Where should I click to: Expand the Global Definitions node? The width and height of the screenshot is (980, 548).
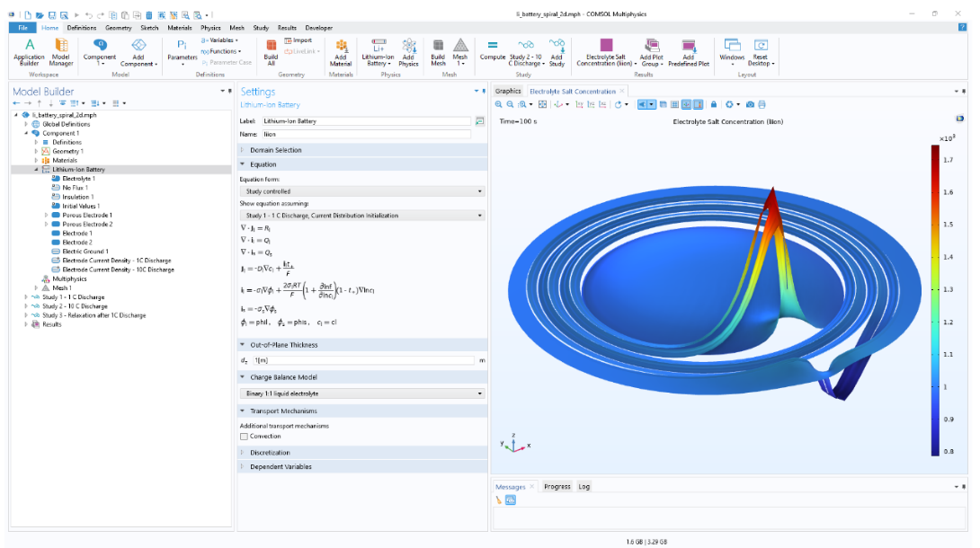coord(26,124)
